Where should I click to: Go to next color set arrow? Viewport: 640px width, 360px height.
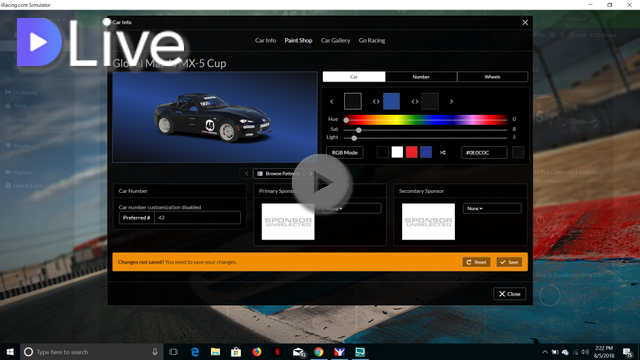click(x=451, y=101)
